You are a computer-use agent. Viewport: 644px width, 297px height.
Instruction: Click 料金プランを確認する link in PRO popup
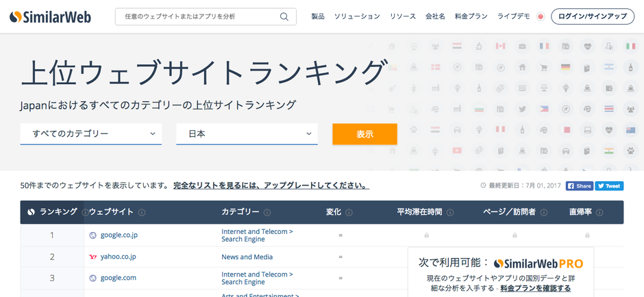click(536, 288)
